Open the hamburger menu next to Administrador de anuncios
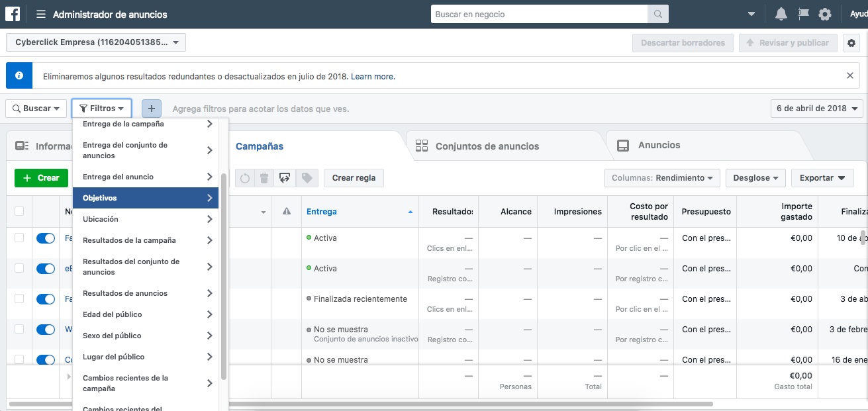The height and width of the screenshot is (411, 868). [41, 14]
